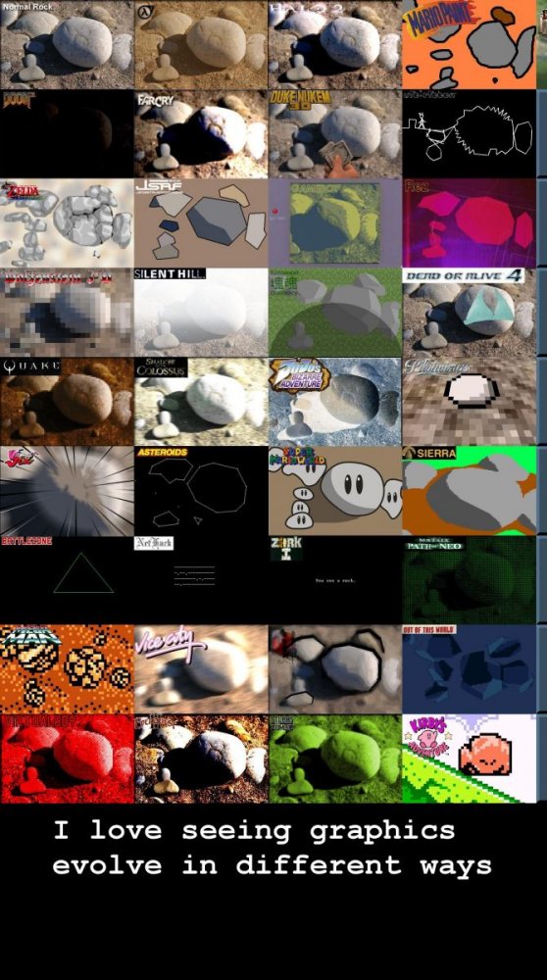This screenshot has height=980, width=547.
Task: Select the Half-Life lambda logo rock tile
Action: tap(201, 44)
